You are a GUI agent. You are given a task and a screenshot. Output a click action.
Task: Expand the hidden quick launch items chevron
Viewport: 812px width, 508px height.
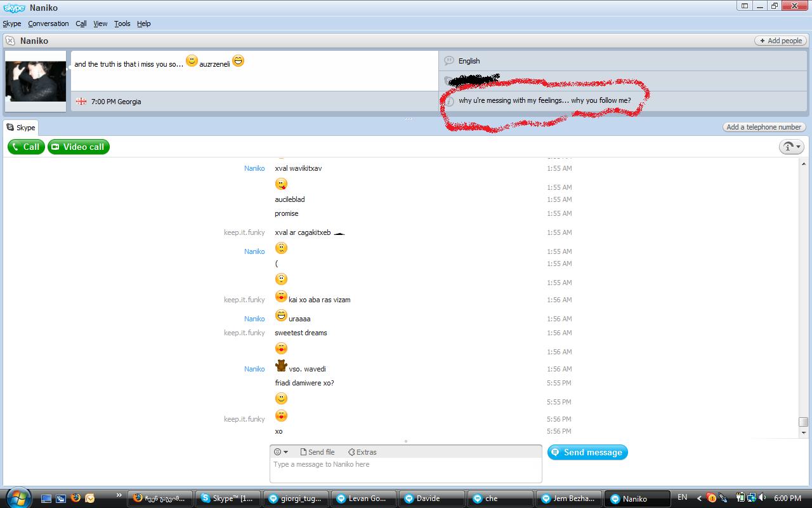[119, 495]
